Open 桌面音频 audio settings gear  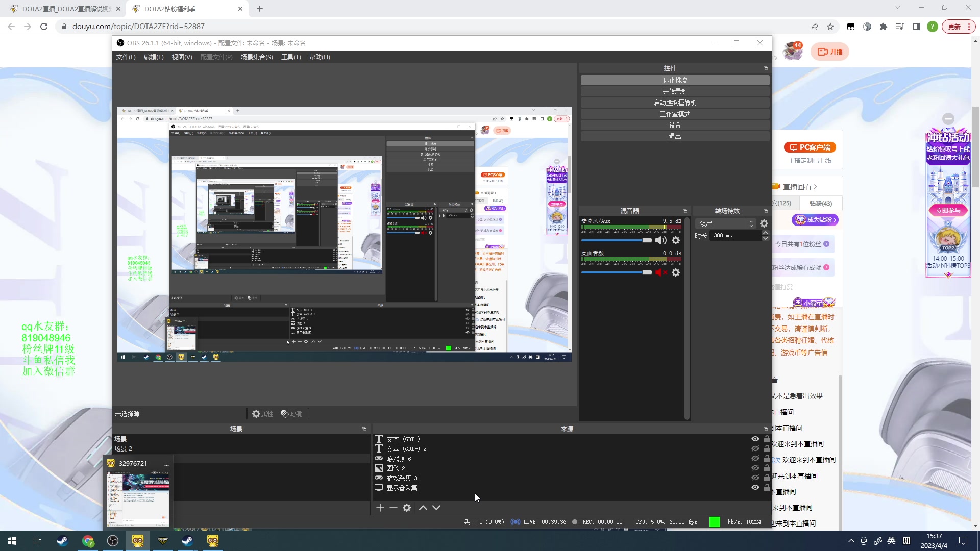[x=676, y=272]
